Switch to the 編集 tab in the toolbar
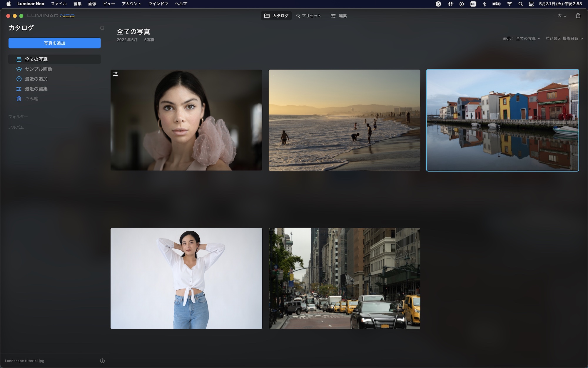Screen dimensions: 588x368 click(339, 16)
